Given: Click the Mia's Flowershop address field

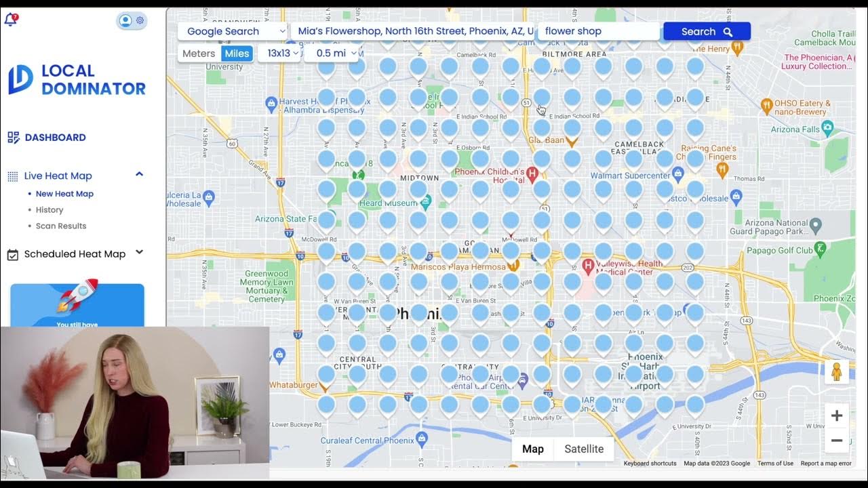Looking at the screenshot, I should [414, 31].
